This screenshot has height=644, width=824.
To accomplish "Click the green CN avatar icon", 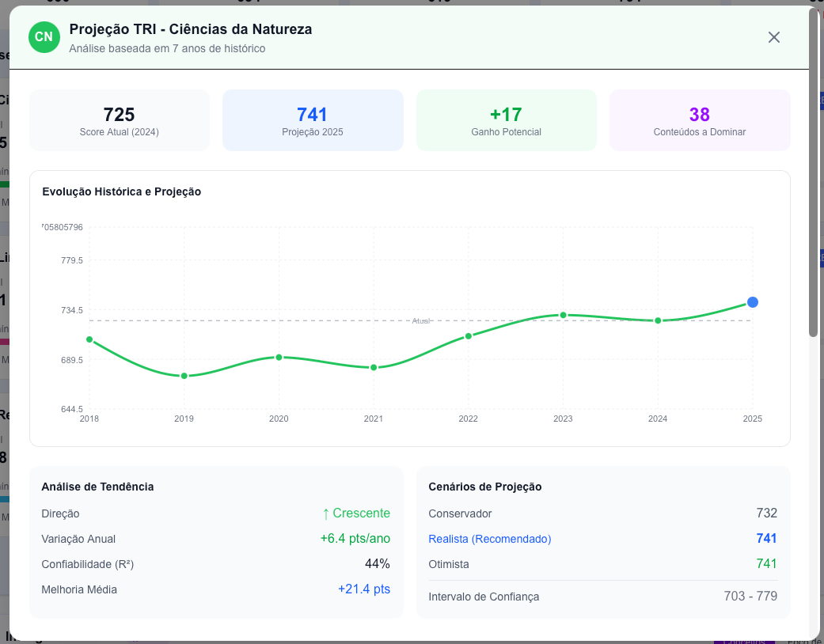I will pos(44,37).
